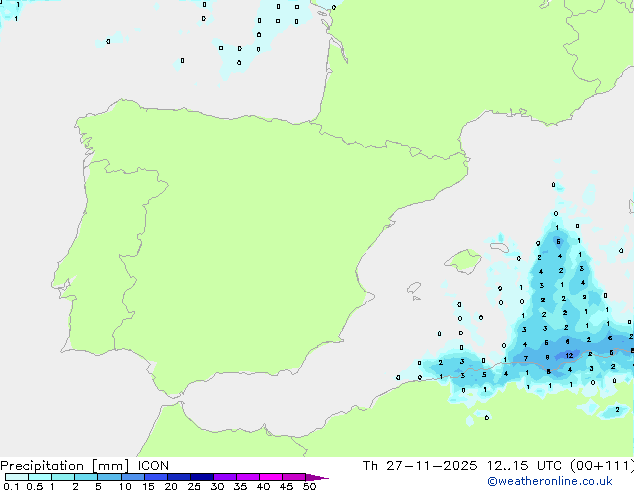Click the '30' legend label
This screenshot has width=634, height=490.
point(217,486)
